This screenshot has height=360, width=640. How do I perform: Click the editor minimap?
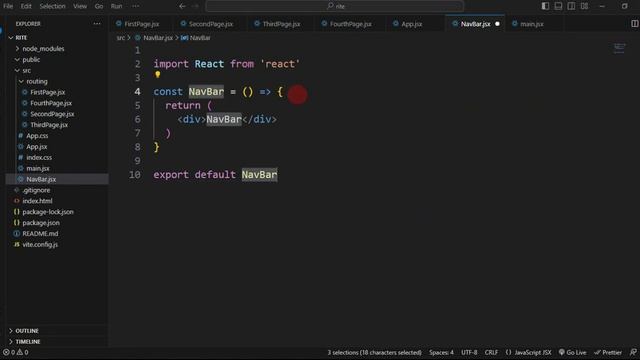coord(620,48)
